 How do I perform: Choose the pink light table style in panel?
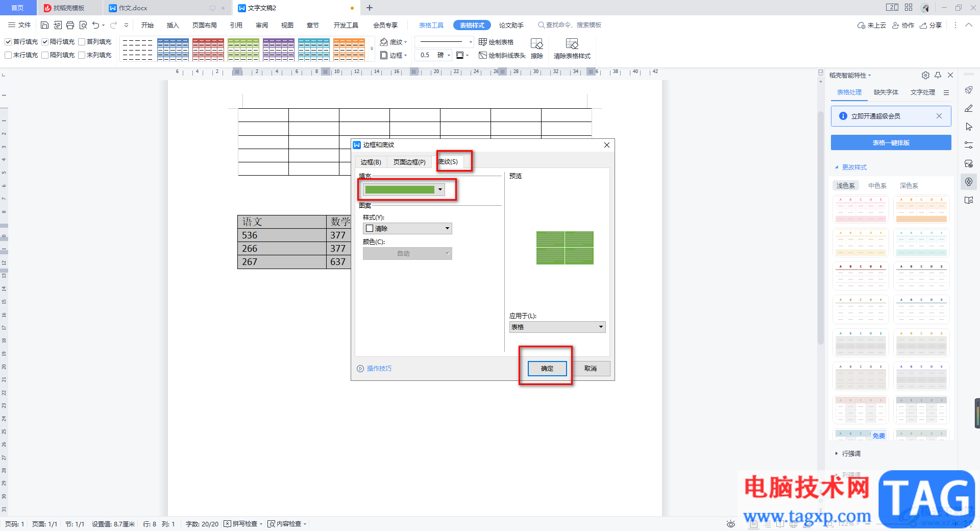tap(862, 209)
